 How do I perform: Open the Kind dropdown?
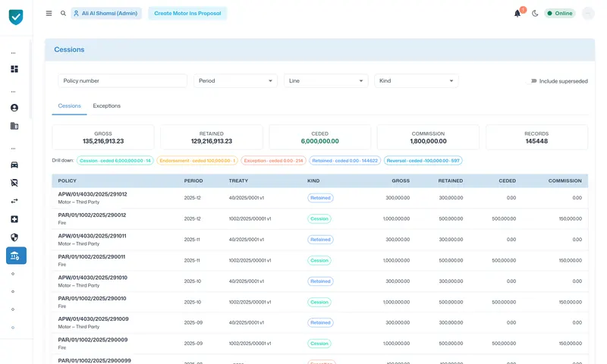click(x=416, y=81)
